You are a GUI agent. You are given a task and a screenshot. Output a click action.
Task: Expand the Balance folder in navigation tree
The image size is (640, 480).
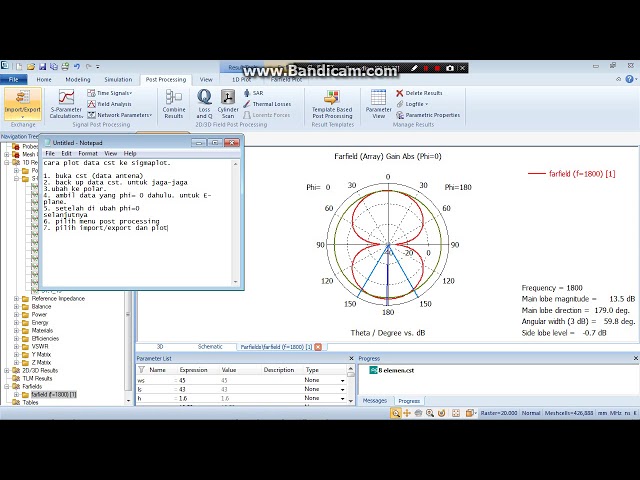click(x=16, y=307)
